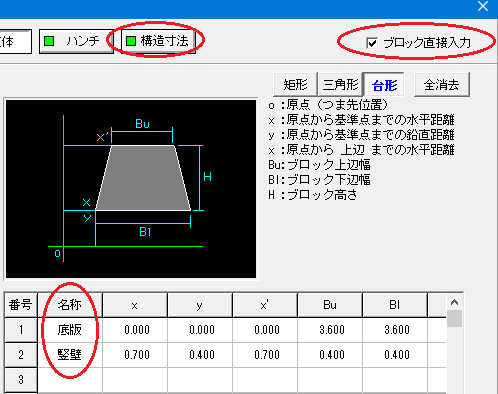Select the 台形 shape button

pos(384,85)
